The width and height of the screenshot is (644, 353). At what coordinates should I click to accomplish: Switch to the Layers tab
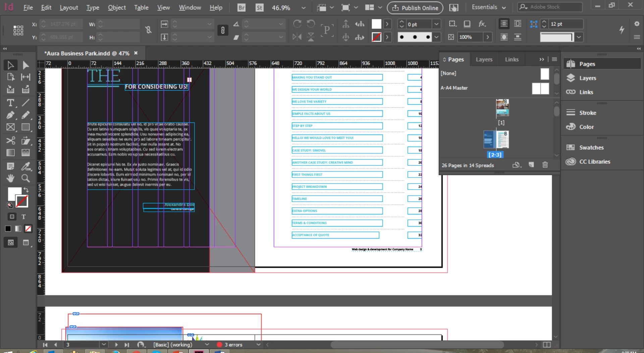[x=484, y=59]
